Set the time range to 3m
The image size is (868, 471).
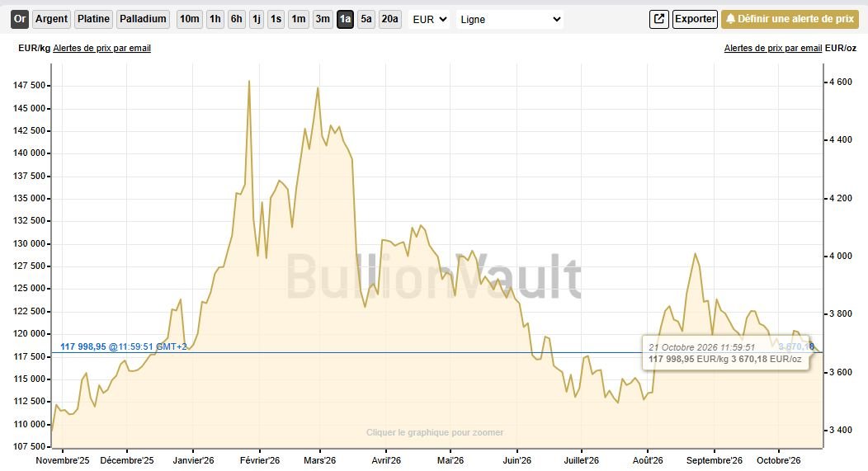[x=323, y=19]
